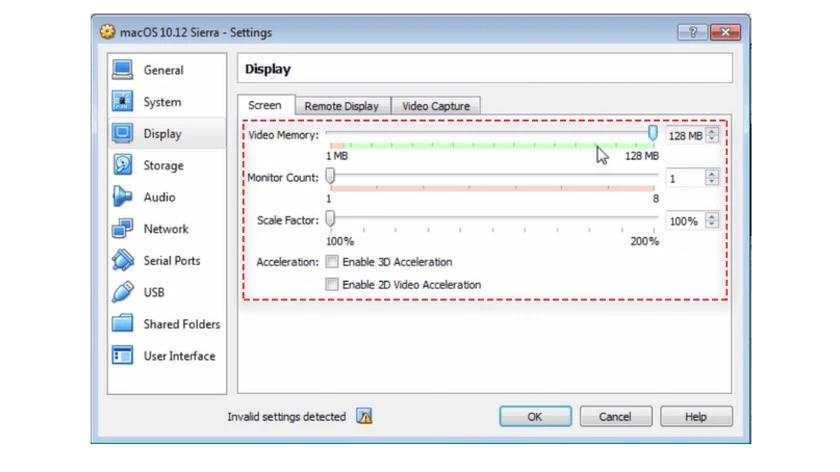Open the Network adapters icon
The image size is (840, 472).
click(122, 228)
